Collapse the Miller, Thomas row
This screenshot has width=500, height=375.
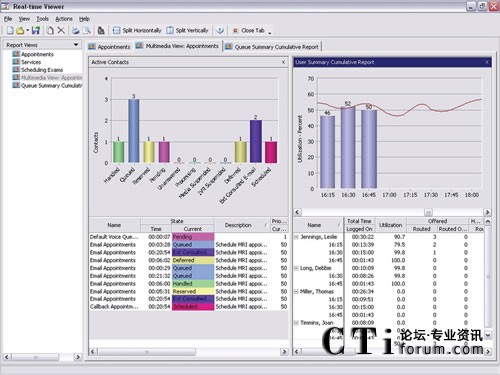click(296, 292)
